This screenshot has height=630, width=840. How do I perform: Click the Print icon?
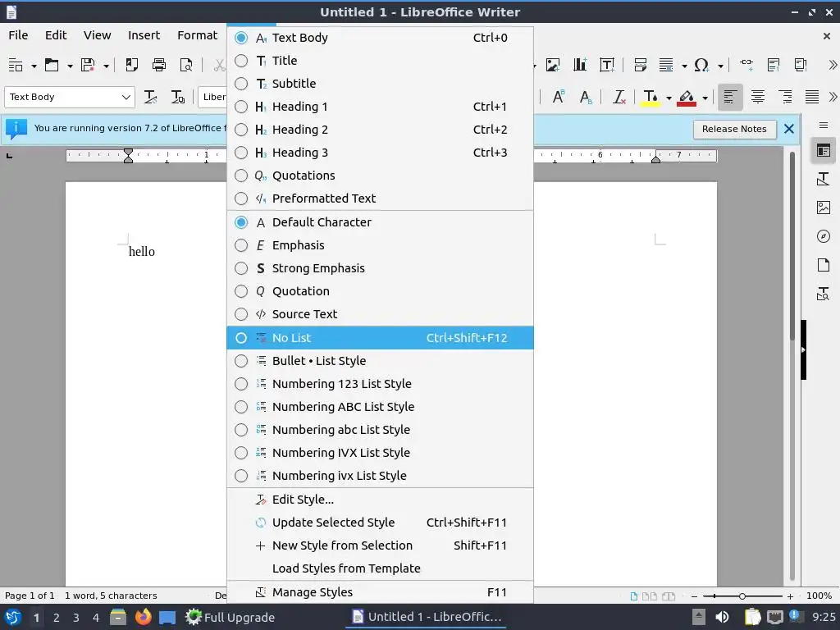159,66
